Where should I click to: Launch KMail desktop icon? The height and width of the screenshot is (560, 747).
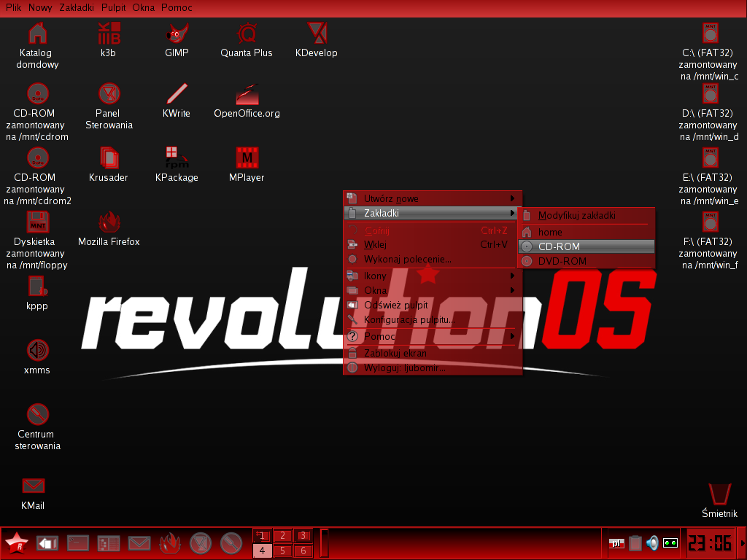tap(34, 486)
